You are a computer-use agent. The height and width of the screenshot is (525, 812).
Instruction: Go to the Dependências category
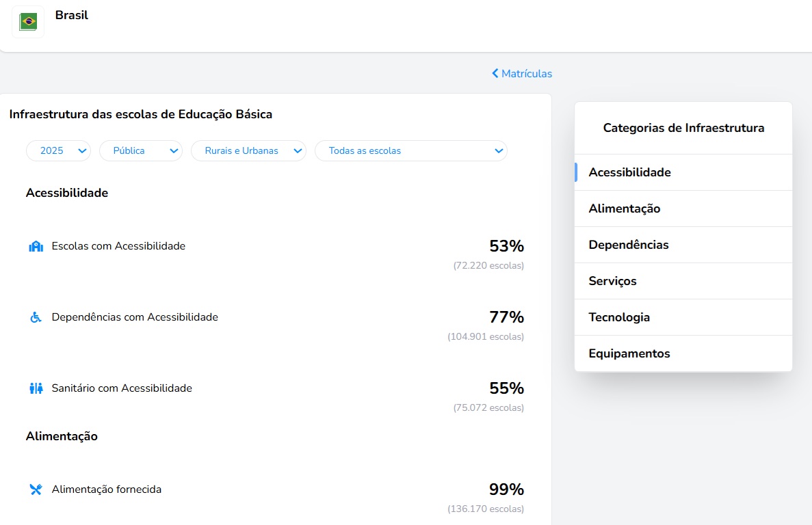(628, 245)
